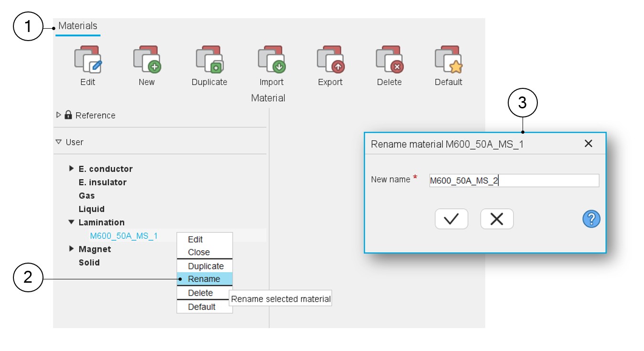Click the New name input field
Screen dimensions: 644x351
pyautogui.click(x=514, y=181)
